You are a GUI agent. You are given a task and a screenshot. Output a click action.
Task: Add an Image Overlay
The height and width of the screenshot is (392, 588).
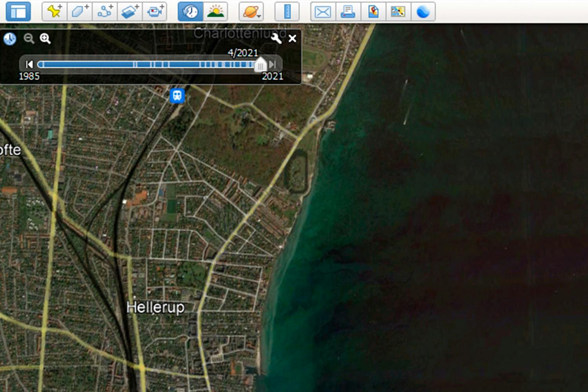129,11
